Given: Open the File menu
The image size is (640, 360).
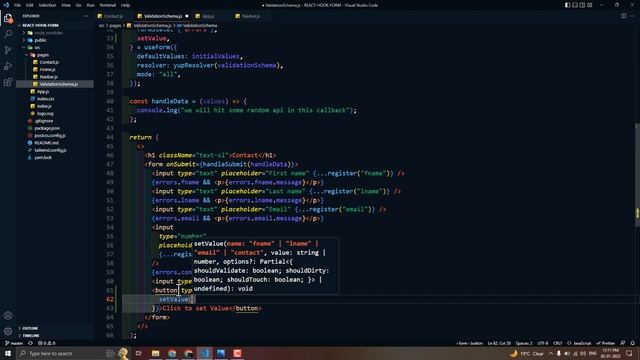Looking at the screenshot, I should point(18,5).
